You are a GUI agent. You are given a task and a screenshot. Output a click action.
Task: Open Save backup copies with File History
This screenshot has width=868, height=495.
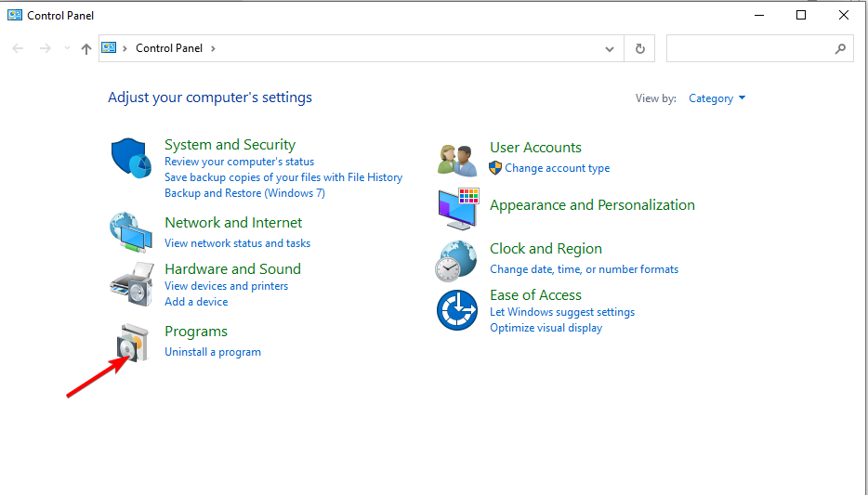point(283,177)
